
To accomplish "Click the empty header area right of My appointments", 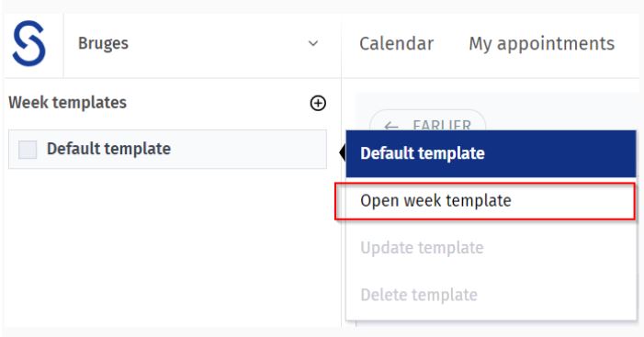I will pyautogui.click(x=628, y=44).
